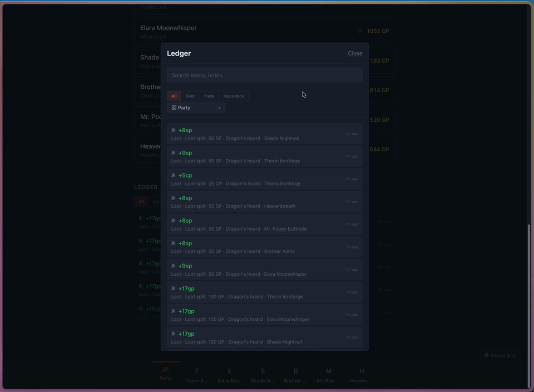Image resolution: width=534 pixels, height=392 pixels.
Task: Close the Ledger dialog
Action: tap(355, 53)
